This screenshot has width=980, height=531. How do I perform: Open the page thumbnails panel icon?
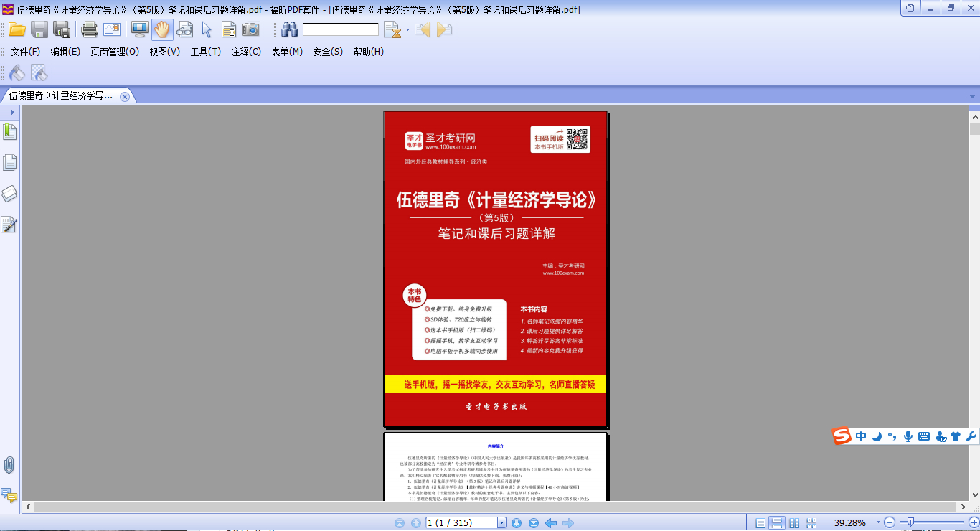pyautogui.click(x=10, y=163)
